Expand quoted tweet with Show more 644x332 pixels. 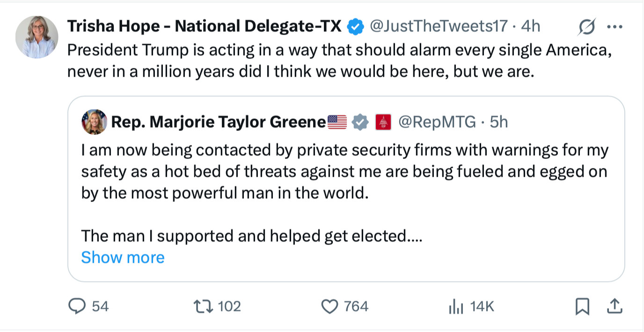pyautogui.click(x=123, y=258)
